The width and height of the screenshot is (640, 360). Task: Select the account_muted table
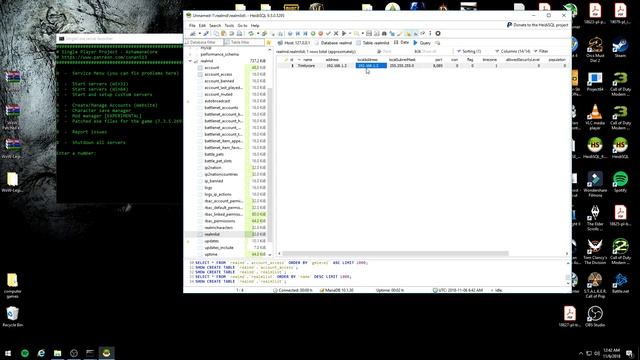tap(218, 94)
